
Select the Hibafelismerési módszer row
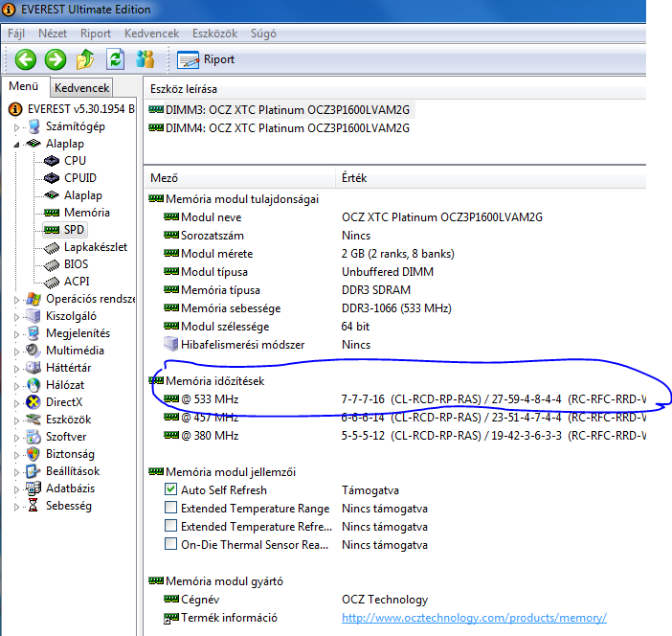267,345
